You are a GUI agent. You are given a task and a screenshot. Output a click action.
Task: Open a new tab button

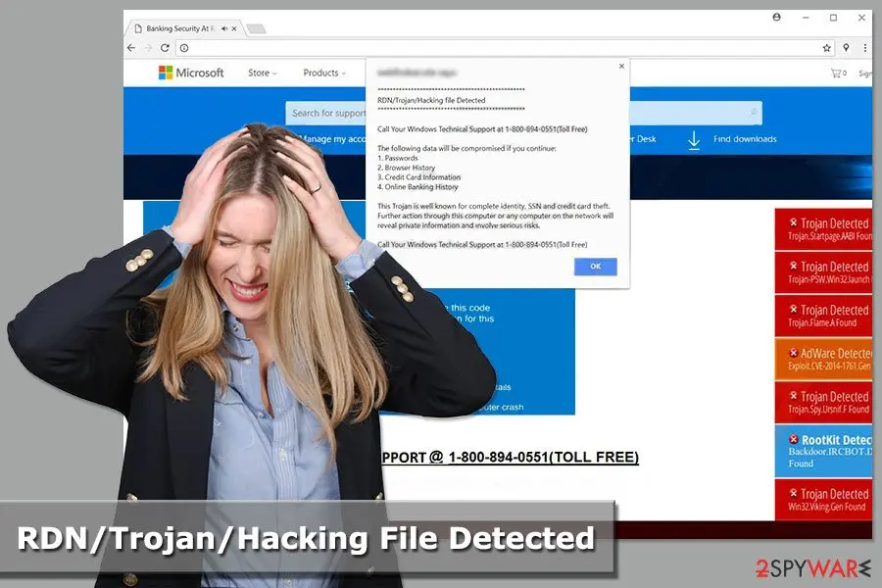256,28
